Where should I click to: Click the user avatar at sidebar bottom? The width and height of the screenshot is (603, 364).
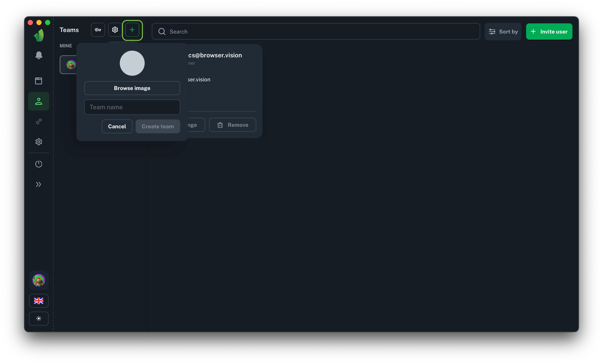(39, 280)
